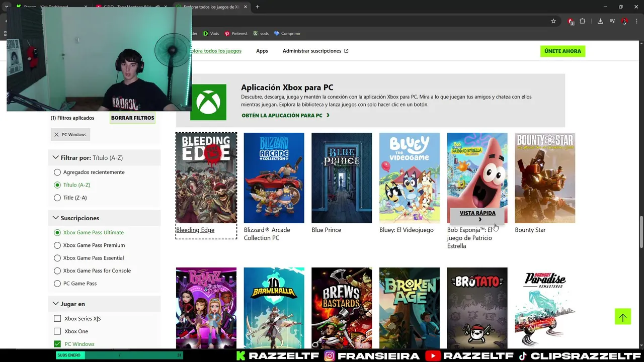Open the Comprimir bookmark

point(287,33)
